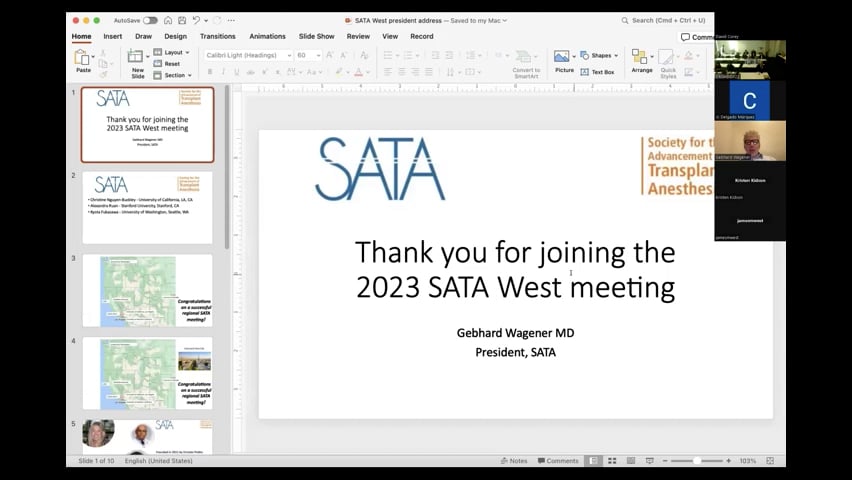Switch to the Draw tab
This screenshot has width=852, height=480.
(143, 36)
